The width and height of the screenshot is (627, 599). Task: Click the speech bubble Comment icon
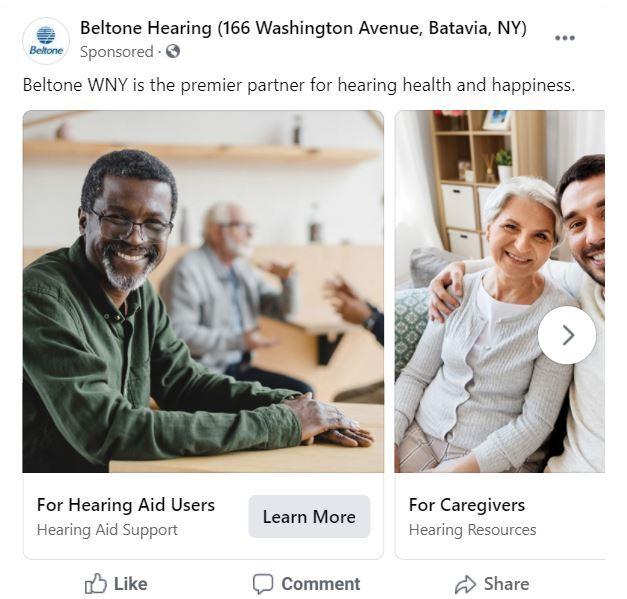pyautogui.click(x=263, y=584)
